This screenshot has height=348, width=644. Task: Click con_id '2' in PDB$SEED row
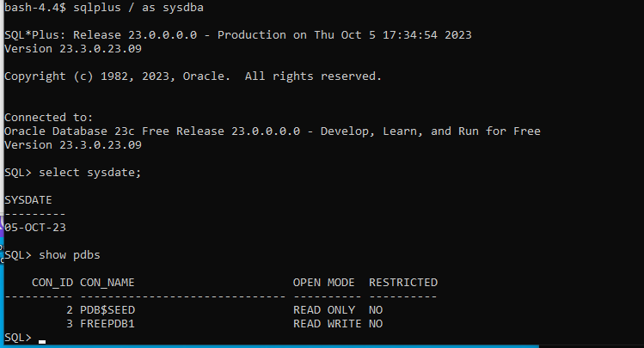[x=70, y=310]
